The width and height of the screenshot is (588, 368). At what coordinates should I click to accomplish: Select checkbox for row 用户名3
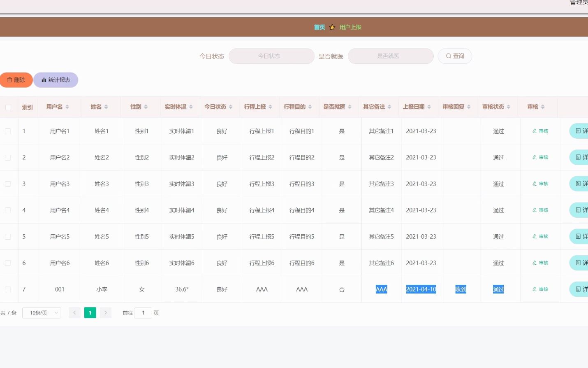(8, 184)
